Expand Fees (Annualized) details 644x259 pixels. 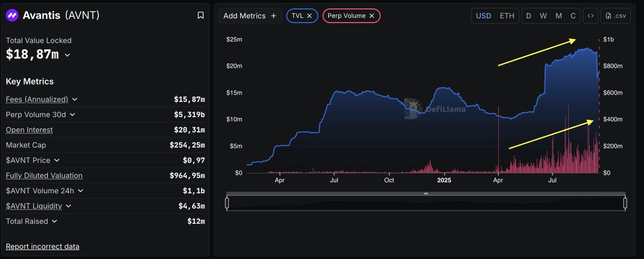75,99
